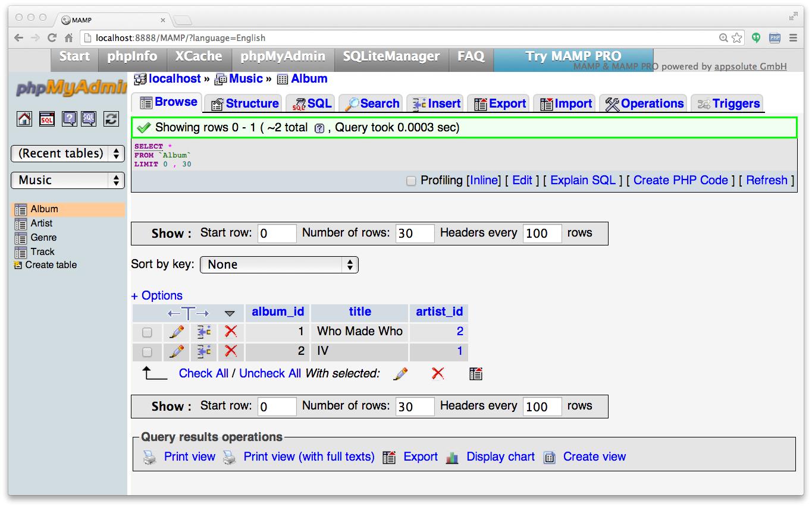Open SQLiteManager in the MAMP navigation bar
The width and height of the screenshot is (812, 507).
click(x=391, y=57)
